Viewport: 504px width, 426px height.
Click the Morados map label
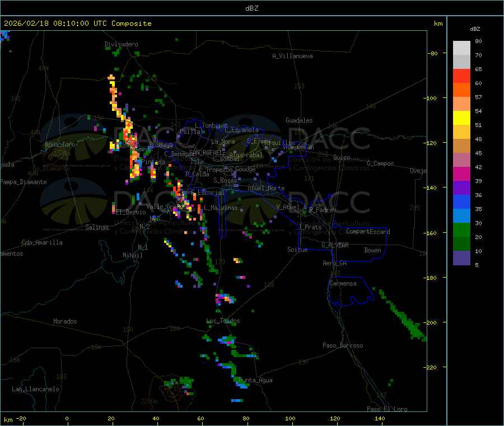(65, 321)
